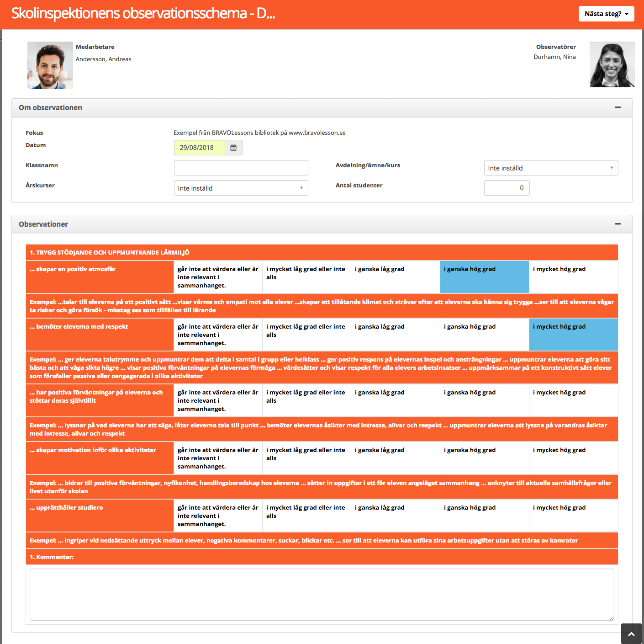Select 'i ganska låg grad' for bemöter eleverna med respekt

tap(396, 335)
